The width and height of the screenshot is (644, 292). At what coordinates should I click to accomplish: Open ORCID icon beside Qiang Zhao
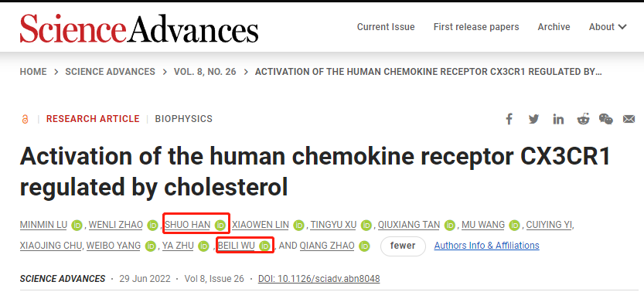point(364,246)
